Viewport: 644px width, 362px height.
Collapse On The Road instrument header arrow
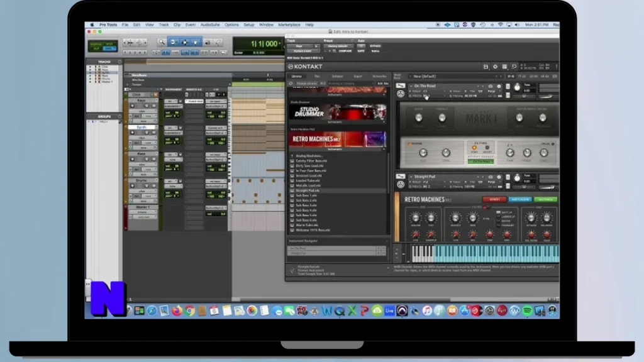click(411, 86)
